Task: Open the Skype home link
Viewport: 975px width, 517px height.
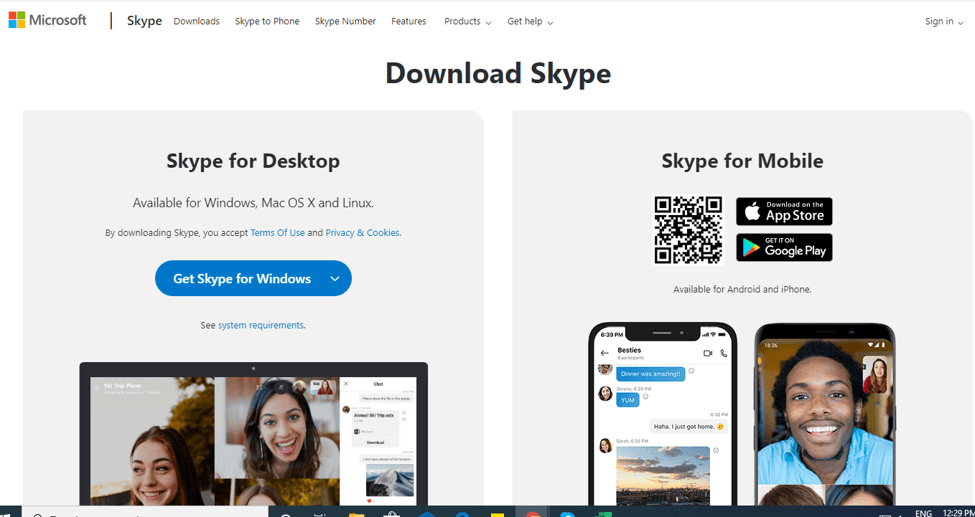Action: pos(144,21)
